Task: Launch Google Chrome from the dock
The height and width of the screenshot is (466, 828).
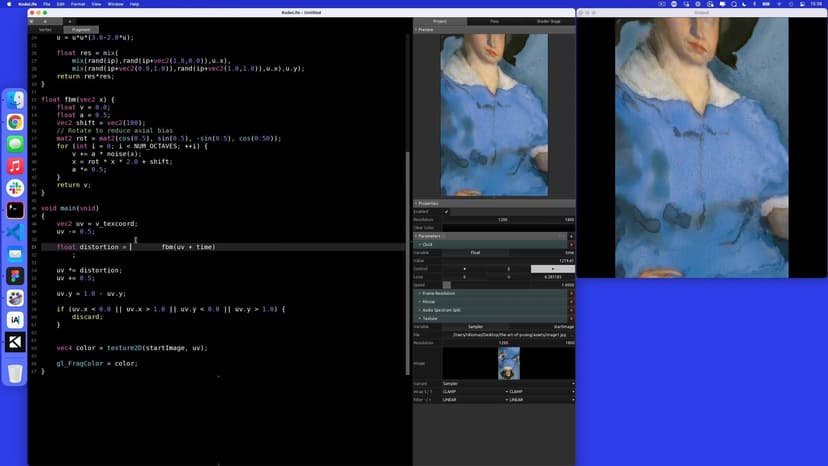Action: 15,122
